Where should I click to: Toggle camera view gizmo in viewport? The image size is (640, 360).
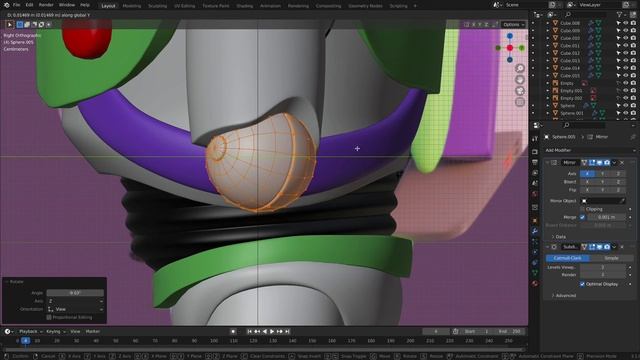(520, 91)
